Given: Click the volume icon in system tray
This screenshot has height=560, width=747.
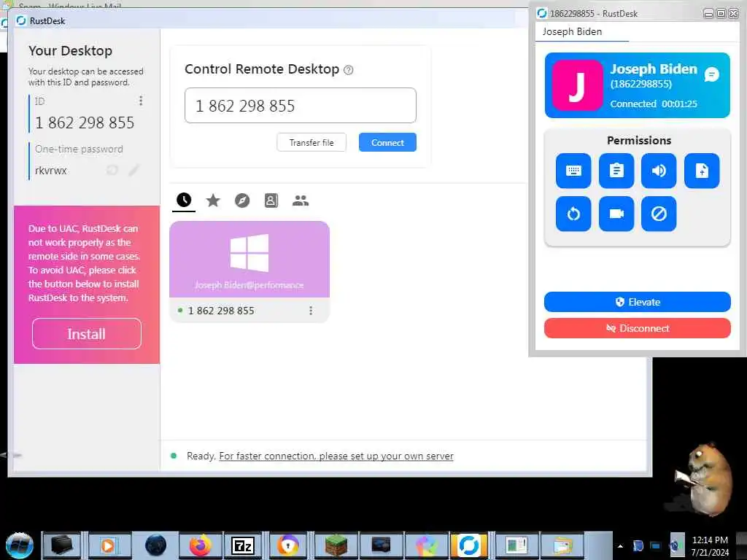Looking at the screenshot, I should (x=675, y=545).
